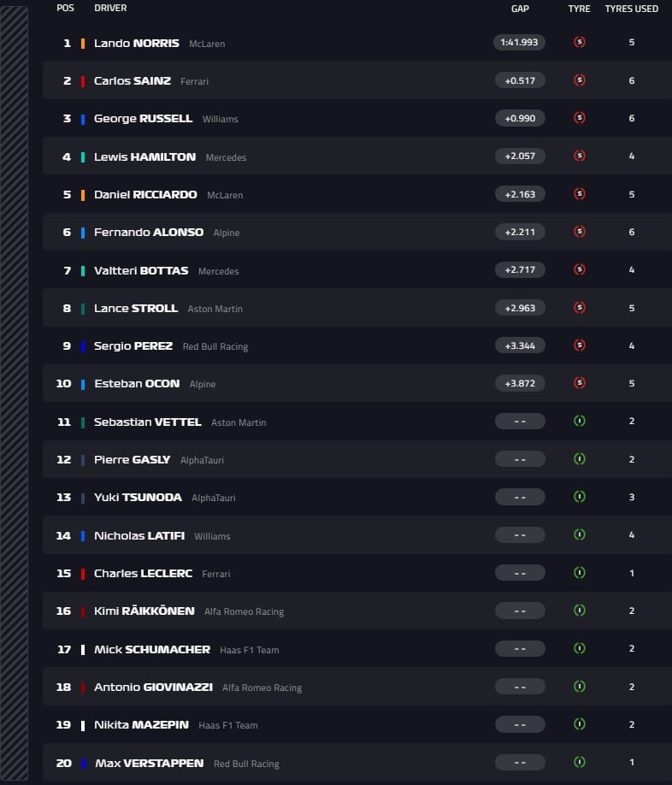Image resolution: width=672 pixels, height=785 pixels.
Task: Click the soft tyre icon for Esteban Ocon
Action: coord(580,383)
